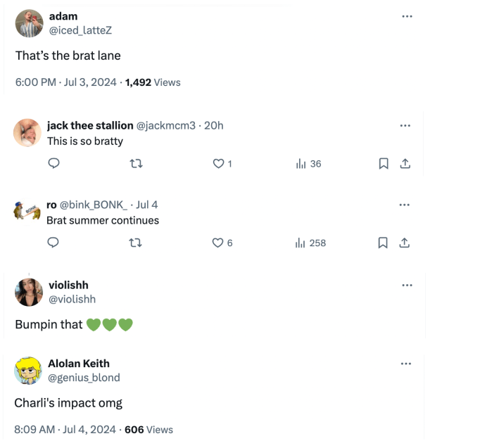Open more options on violishh's tweet
Viewport: 499px width, 448px height.
point(407,285)
